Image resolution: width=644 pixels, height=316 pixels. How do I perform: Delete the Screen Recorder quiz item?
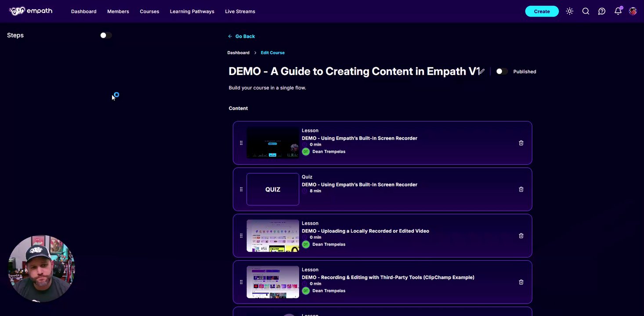(521, 190)
